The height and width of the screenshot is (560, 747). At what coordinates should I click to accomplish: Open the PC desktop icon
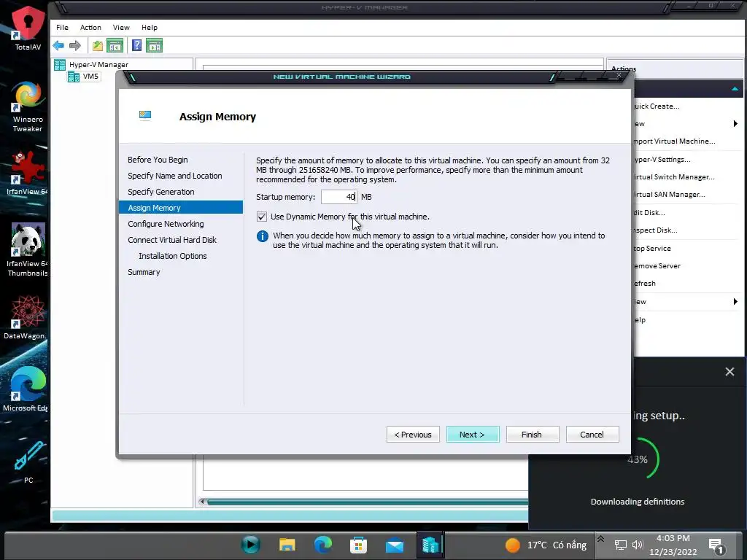point(28,462)
